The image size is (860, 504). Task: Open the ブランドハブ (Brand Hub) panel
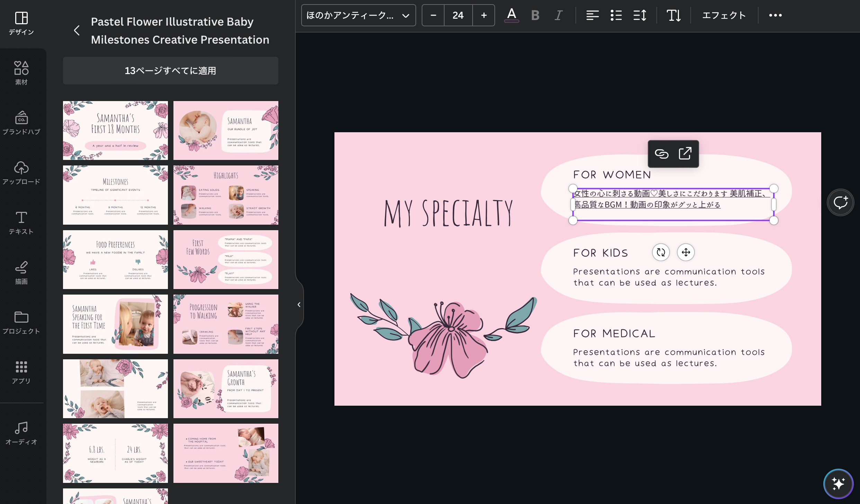(21, 123)
